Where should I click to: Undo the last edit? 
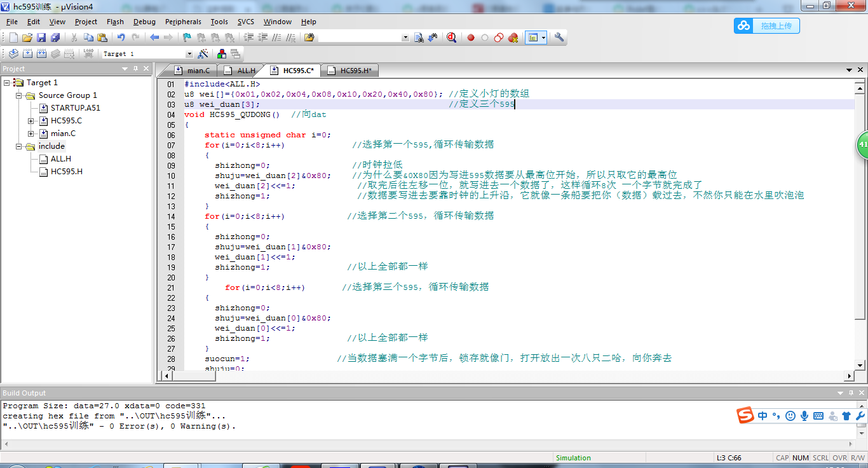point(121,38)
